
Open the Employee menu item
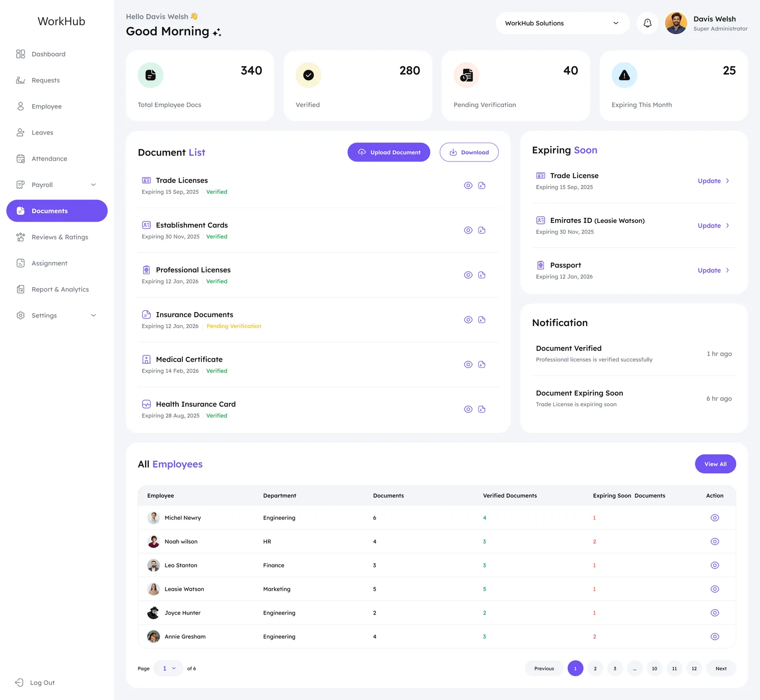coord(57,106)
